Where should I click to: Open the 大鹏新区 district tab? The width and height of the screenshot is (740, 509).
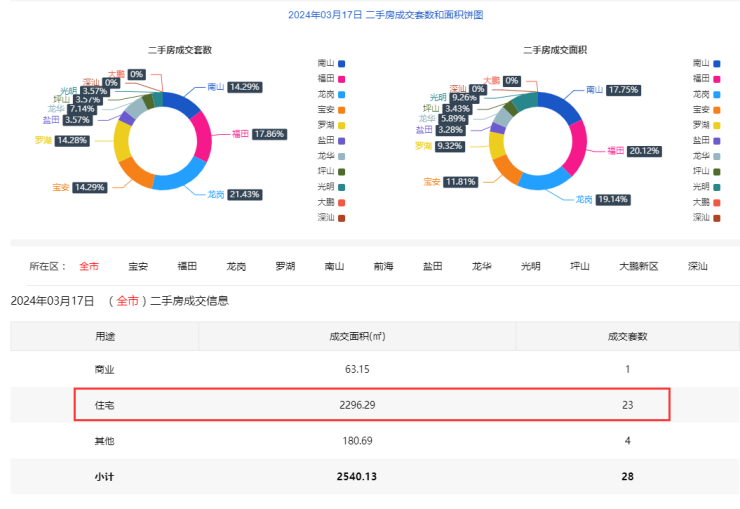tap(638, 267)
